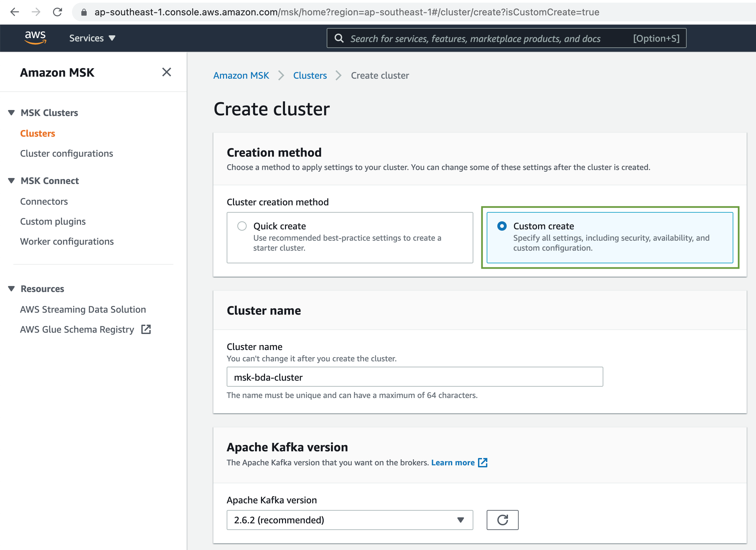Collapse the MSK Clusters section

[12, 113]
